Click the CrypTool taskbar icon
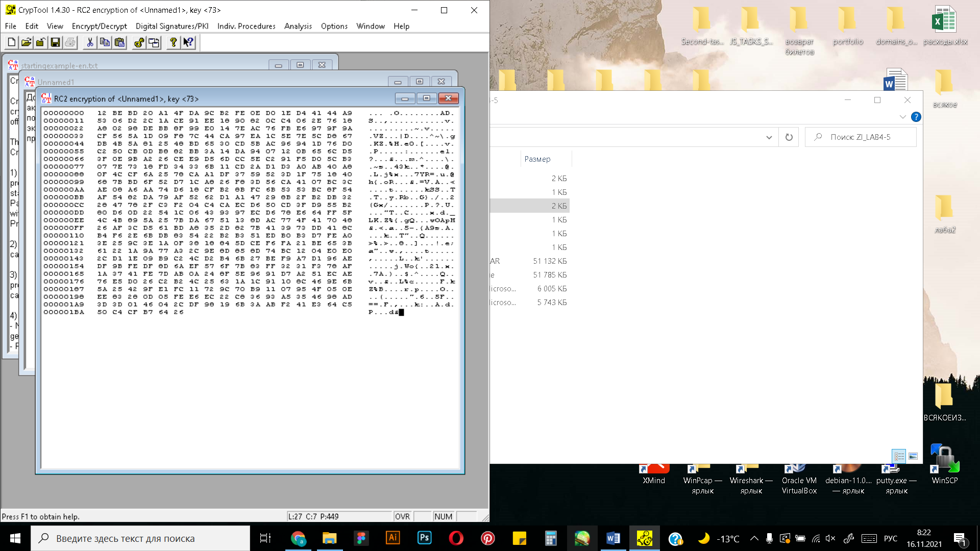The image size is (980, 551). (x=645, y=538)
